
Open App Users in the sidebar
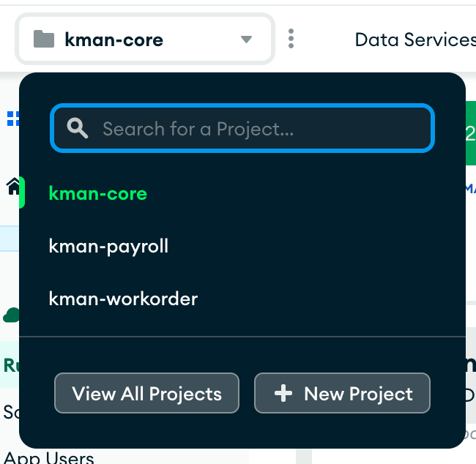point(48,457)
